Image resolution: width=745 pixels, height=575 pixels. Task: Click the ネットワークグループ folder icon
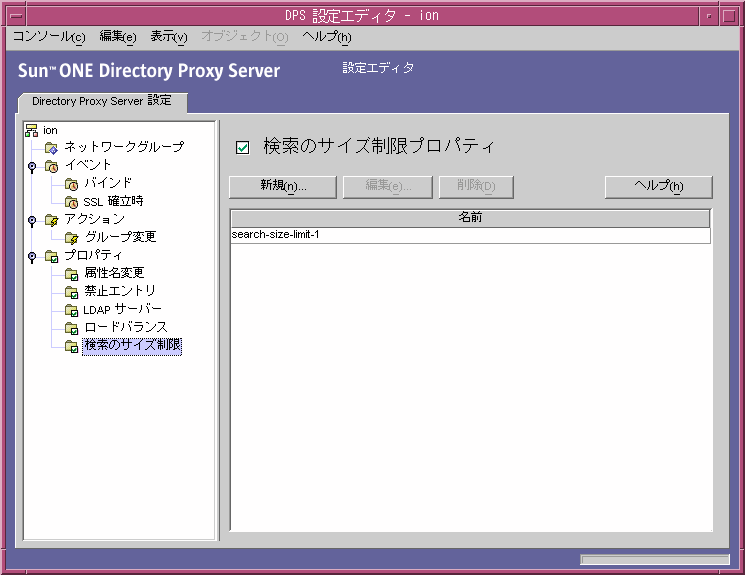51,148
